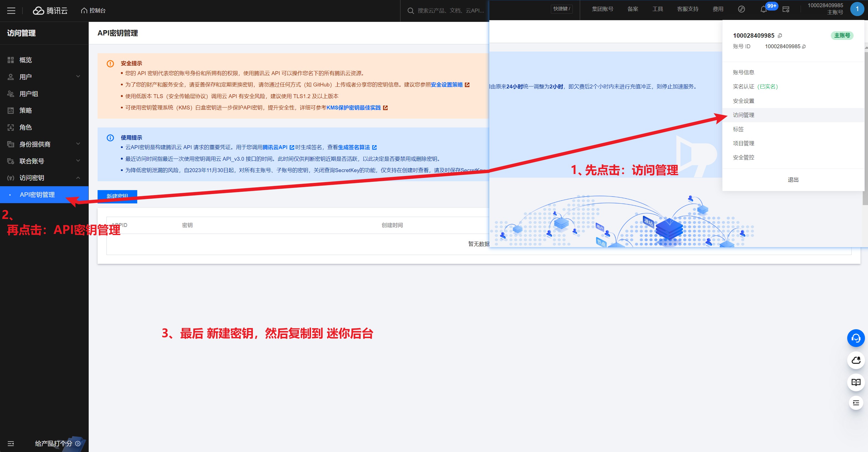Open the notifications bell
Viewport: 868px width, 452px height.
(x=763, y=9)
